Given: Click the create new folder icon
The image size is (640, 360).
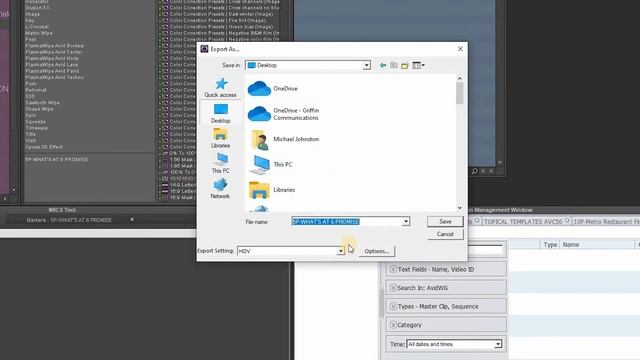Looking at the screenshot, I should pyautogui.click(x=404, y=65).
